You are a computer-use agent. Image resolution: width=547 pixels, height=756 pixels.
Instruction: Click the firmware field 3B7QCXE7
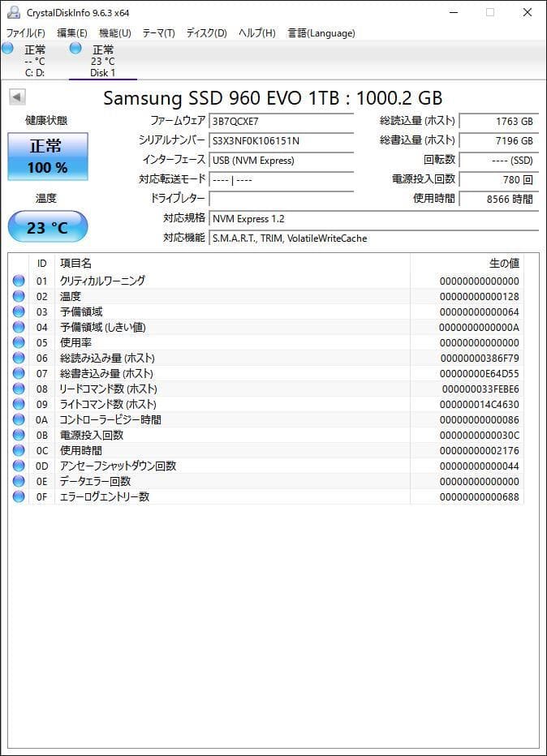[282, 122]
